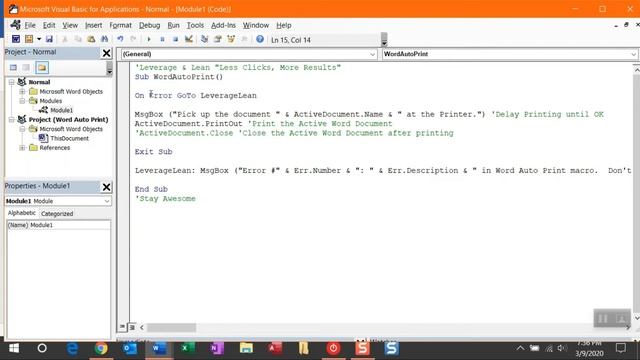Screen dimensions: 640x360
Task: Save Normal with the floppy disk icon
Action: pyautogui.click(x=49, y=39)
